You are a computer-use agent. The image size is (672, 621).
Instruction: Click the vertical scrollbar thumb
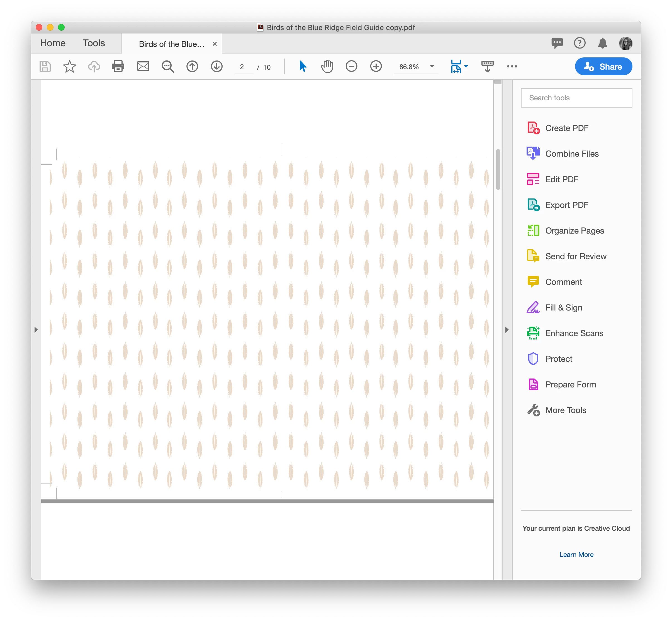(x=498, y=169)
